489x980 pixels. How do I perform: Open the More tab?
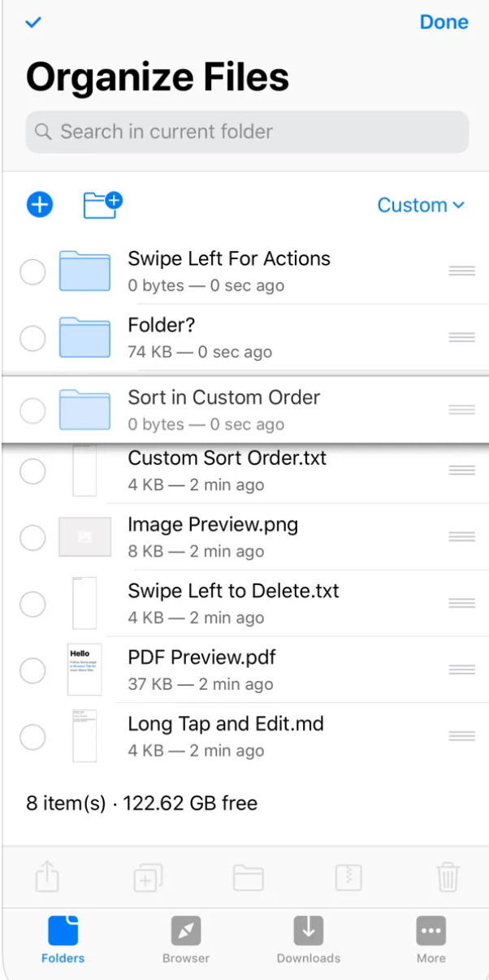point(431,939)
